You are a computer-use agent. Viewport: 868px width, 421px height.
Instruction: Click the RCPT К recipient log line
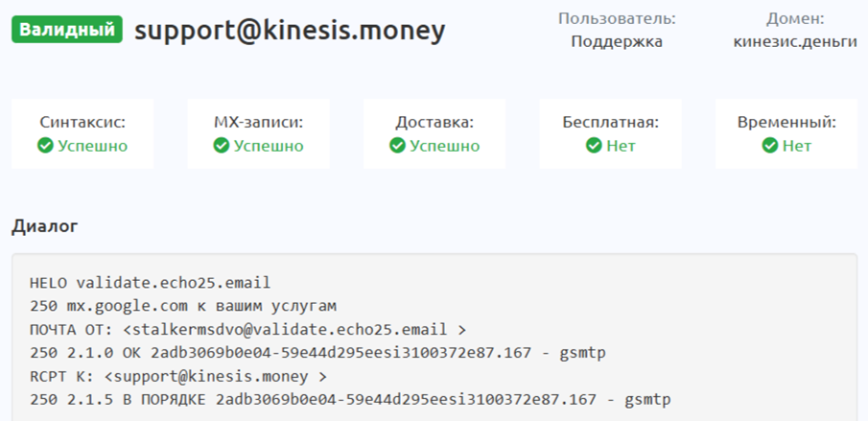[x=178, y=376]
